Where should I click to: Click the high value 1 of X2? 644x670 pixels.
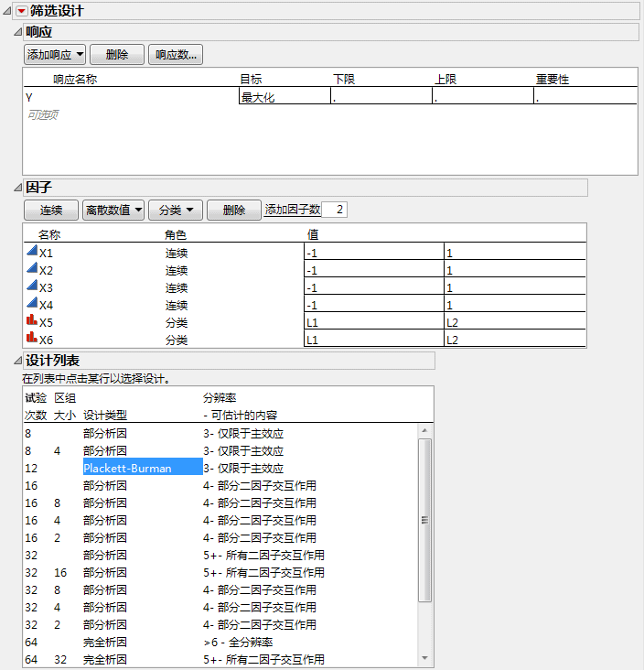coord(515,269)
